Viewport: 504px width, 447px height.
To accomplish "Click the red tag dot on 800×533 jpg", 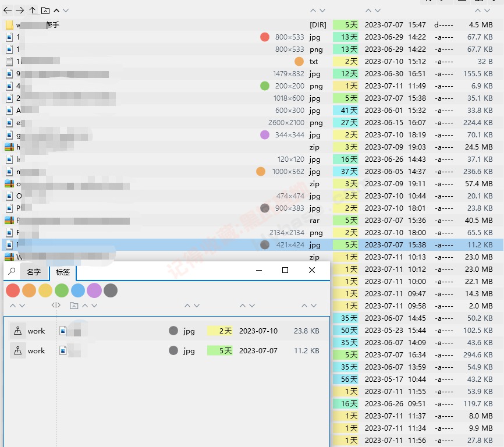I will (x=265, y=37).
